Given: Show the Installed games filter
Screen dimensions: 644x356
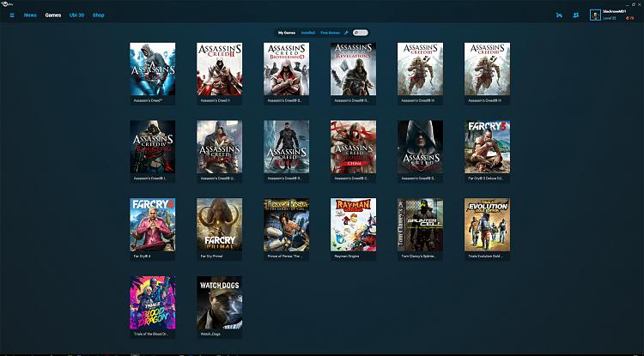Looking at the screenshot, I should (x=308, y=33).
